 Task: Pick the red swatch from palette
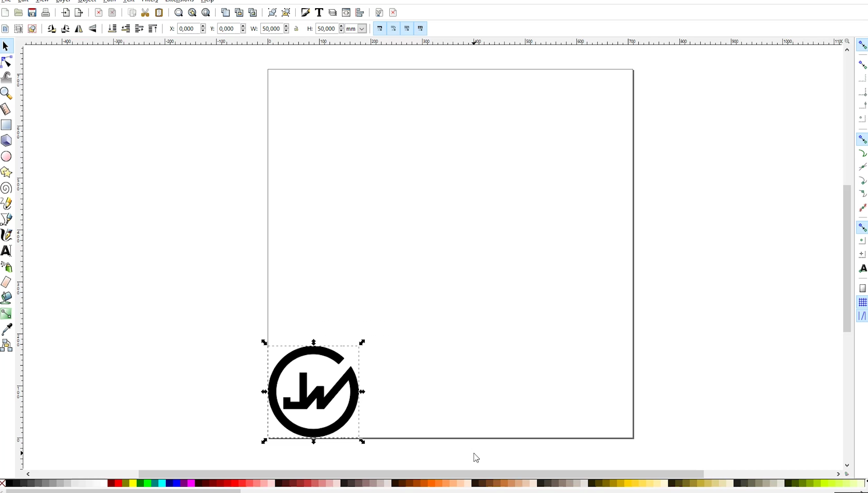tap(118, 484)
